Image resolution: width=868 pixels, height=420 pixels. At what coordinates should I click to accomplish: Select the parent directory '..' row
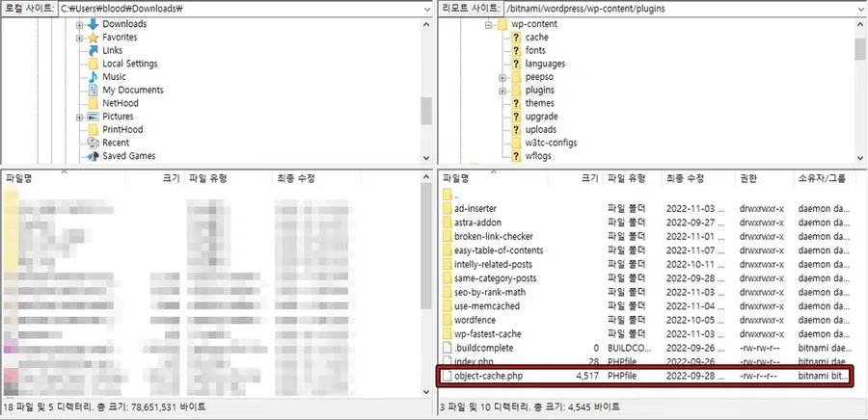646,196
